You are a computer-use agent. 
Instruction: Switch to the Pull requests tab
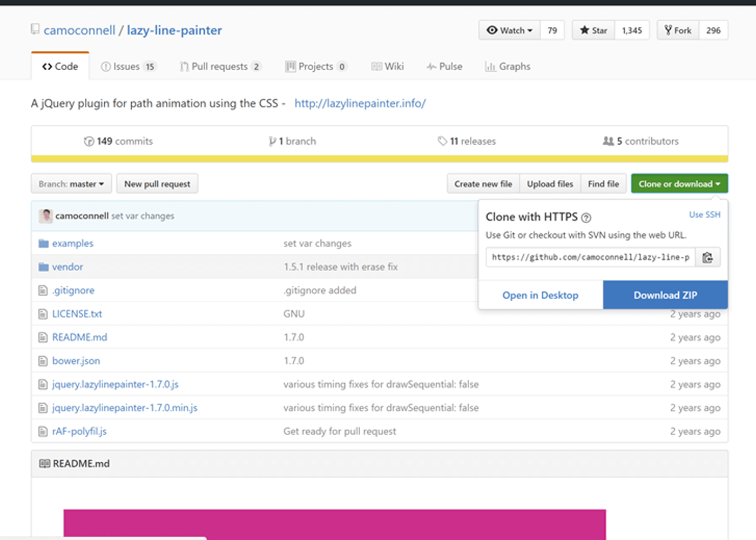(220, 66)
